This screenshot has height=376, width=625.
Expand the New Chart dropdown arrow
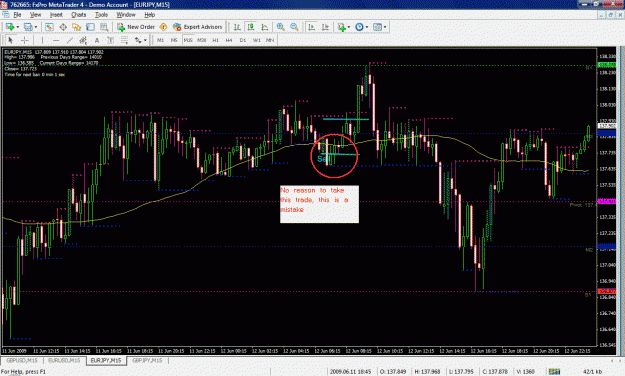click(18, 27)
